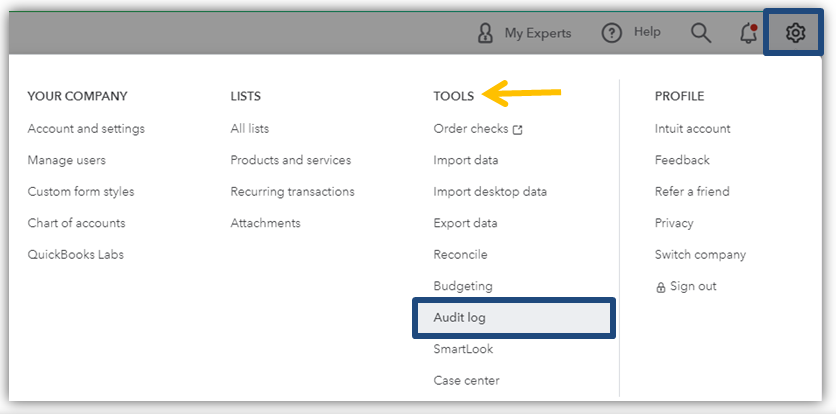Open Reconcile tool
836x414 pixels.
460,254
